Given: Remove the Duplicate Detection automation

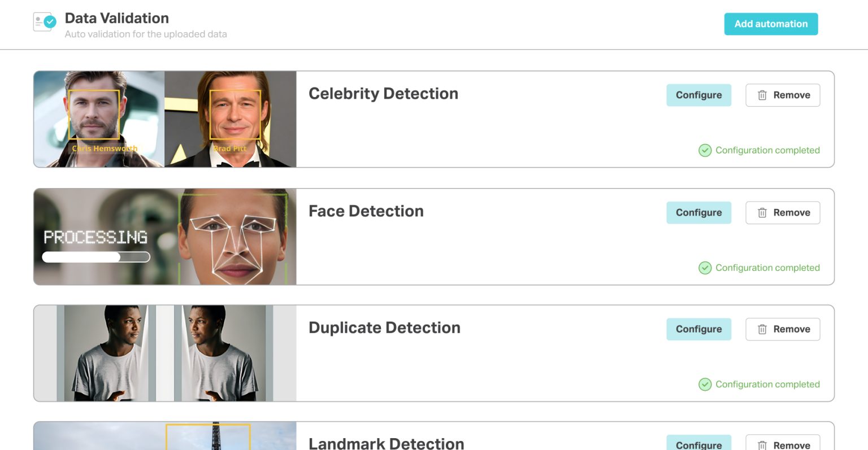Looking at the screenshot, I should click(783, 329).
